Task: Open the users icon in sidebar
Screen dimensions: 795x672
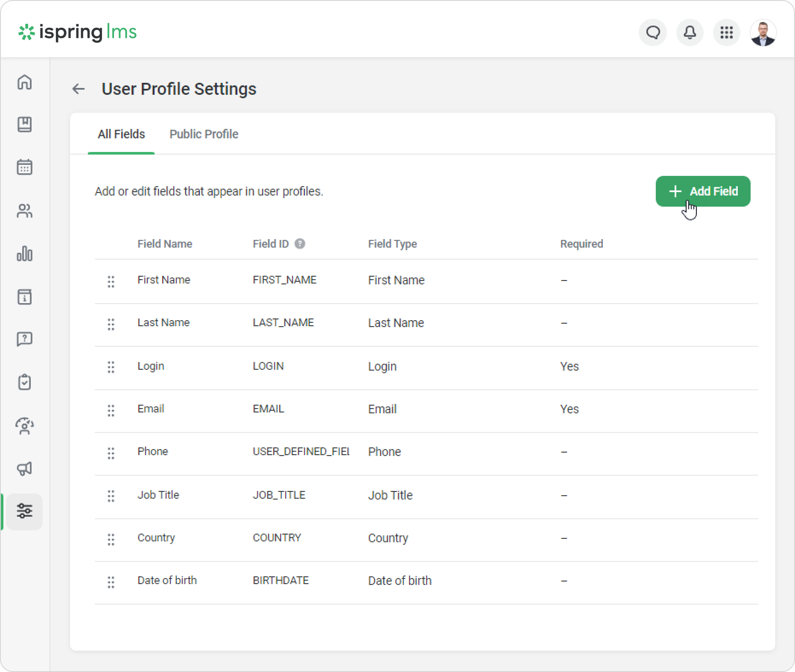Action: click(24, 211)
